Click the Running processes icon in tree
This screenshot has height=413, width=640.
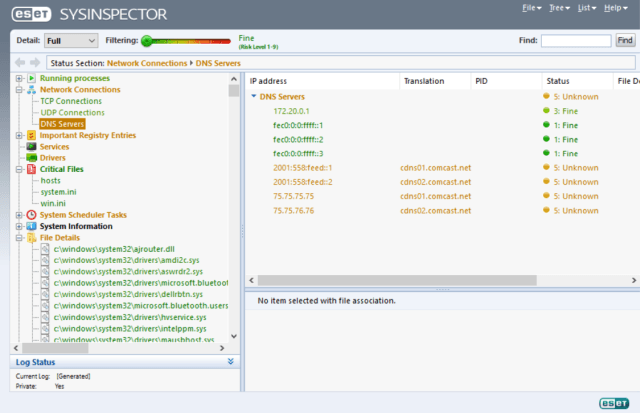coord(31,78)
